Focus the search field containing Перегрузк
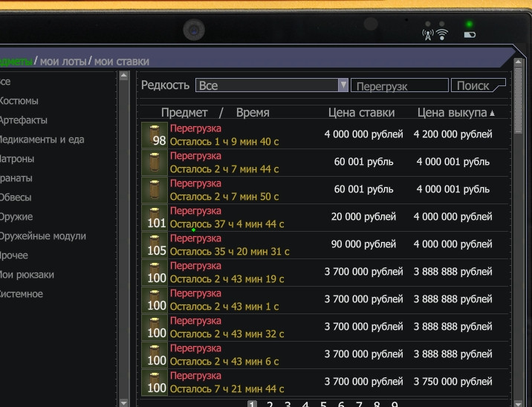 [x=399, y=86]
